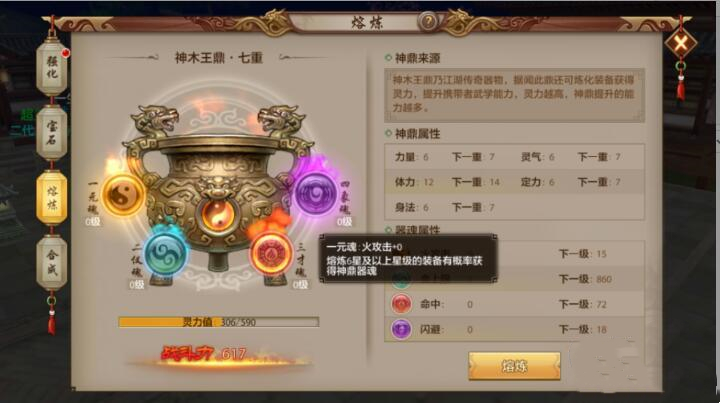Click the 体力 attribute row
This screenshot has height=403, width=720.
514,182
